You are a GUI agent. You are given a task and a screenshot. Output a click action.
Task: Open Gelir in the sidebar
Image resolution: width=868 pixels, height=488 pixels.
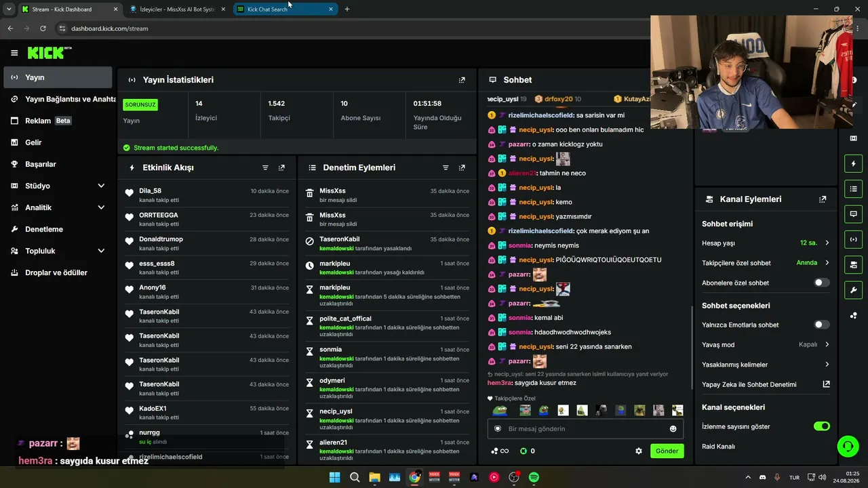(x=58, y=142)
